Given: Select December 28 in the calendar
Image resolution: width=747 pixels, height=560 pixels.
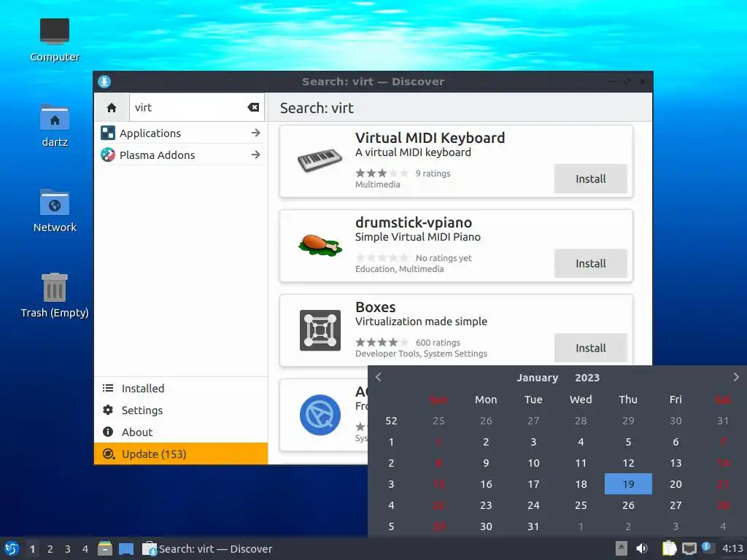Looking at the screenshot, I should pos(581,421).
